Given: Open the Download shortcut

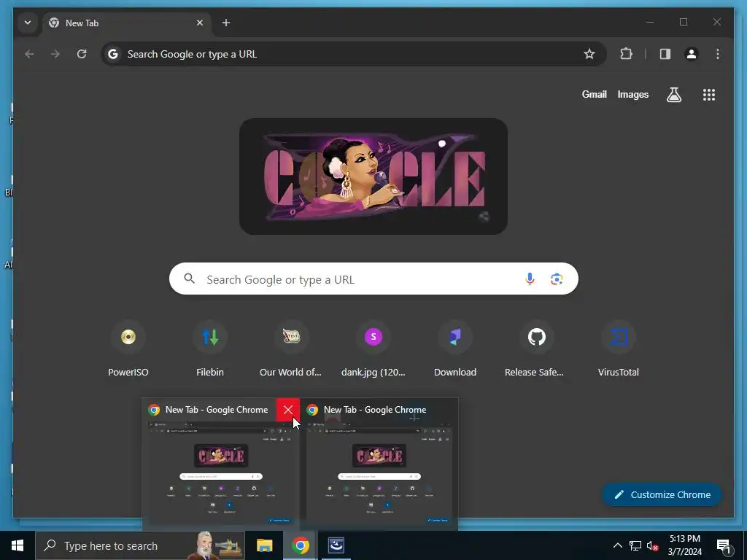Looking at the screenshot, I should [x=455, y=349].
